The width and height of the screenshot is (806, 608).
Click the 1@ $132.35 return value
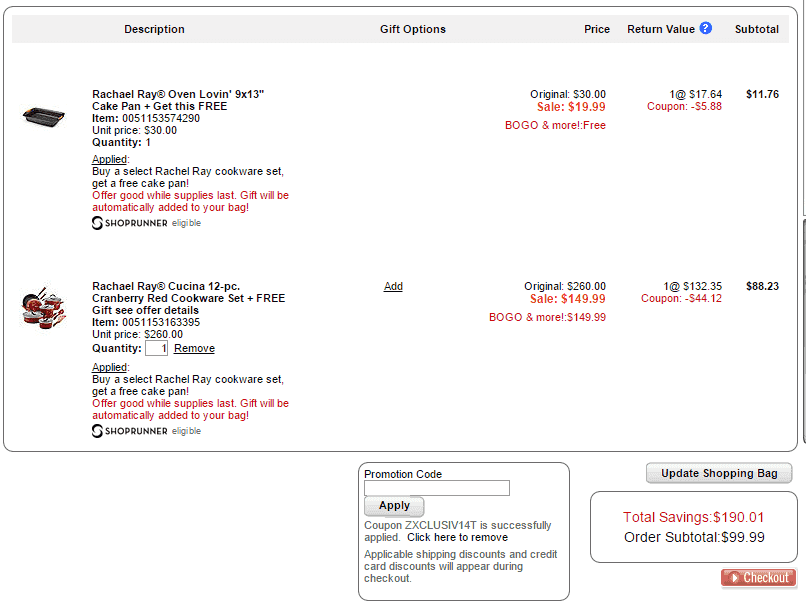692,286
